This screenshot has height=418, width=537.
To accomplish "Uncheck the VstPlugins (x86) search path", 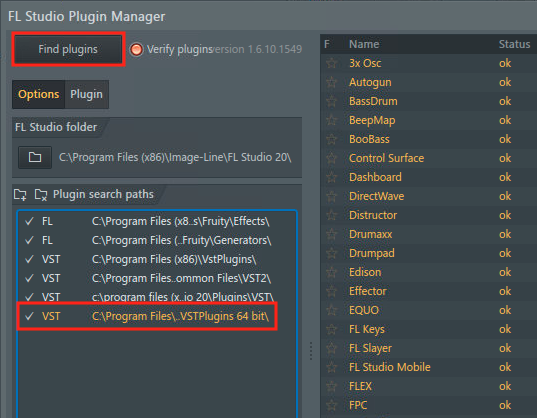I will click(x=29, y=259).
